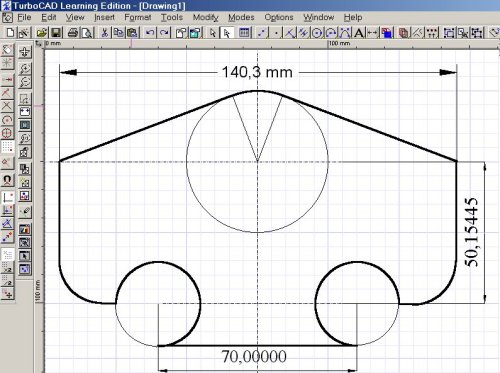Zoom in using the magnifier plus icon
Viewport: 500px width, 373px height.
tap(25, 68)
